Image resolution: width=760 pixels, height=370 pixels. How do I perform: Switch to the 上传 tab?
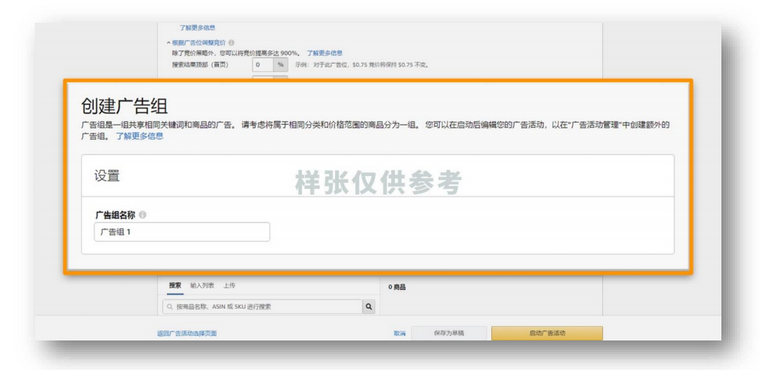pos(229,286)
